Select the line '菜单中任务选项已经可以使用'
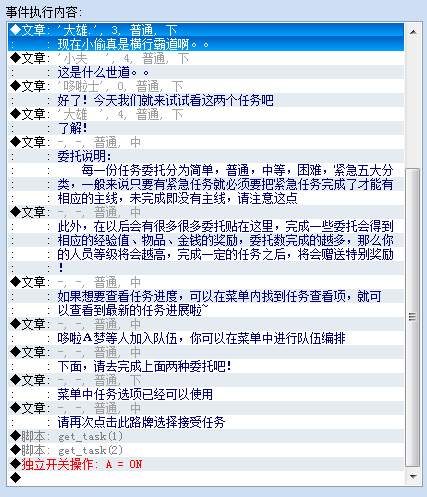 (x=206, y=394)
